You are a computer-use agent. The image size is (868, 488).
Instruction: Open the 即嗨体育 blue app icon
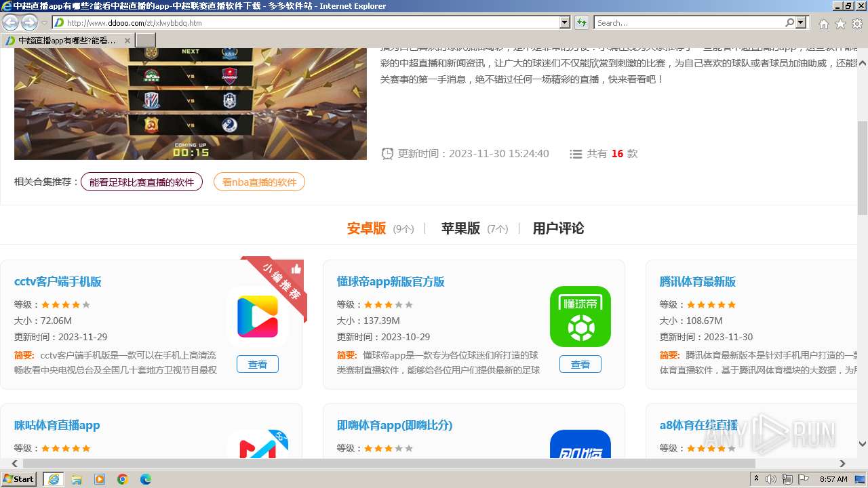[x=580, y=444]
